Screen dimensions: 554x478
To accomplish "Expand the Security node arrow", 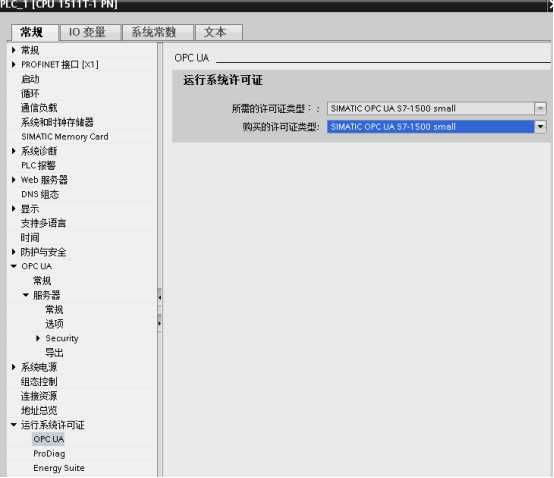I will click(37, 338).
